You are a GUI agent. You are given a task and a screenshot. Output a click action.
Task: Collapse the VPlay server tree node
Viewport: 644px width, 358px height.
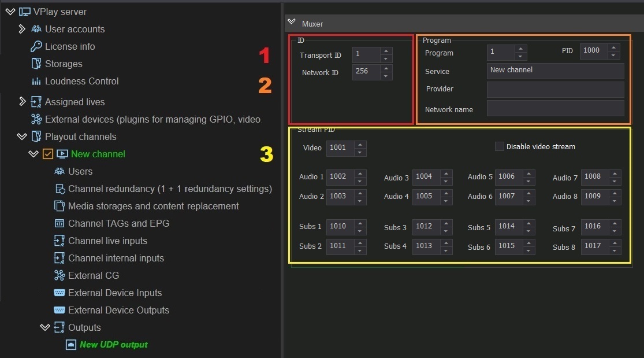(x=10, y=12)
